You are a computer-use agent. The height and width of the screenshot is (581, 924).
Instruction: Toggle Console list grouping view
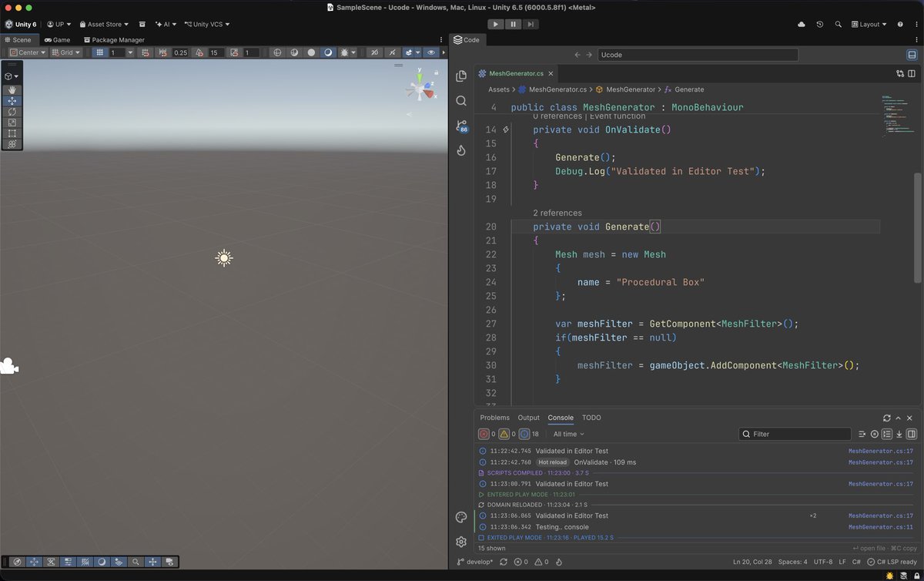(x=887, y=434)
